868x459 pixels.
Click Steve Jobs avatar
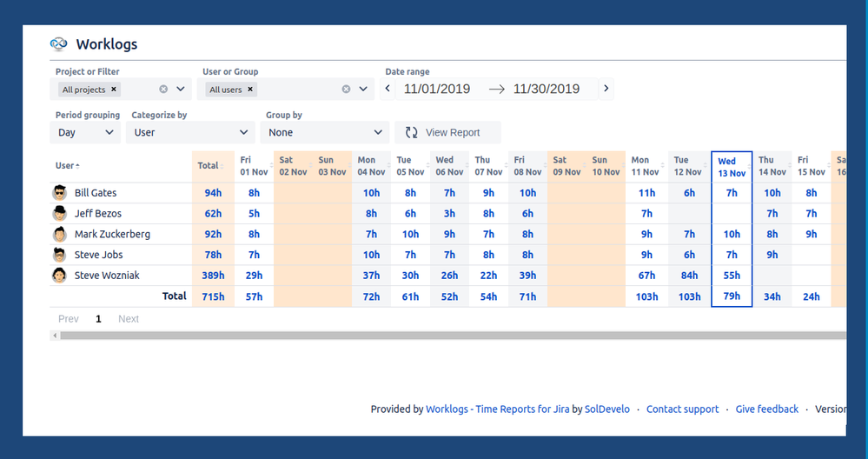59,255
